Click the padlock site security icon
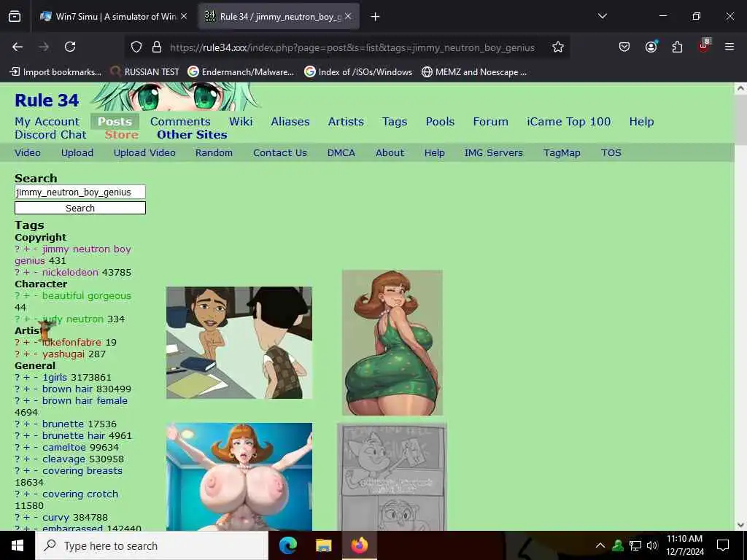Screen dimensions: 747x560 click(156, 47)
